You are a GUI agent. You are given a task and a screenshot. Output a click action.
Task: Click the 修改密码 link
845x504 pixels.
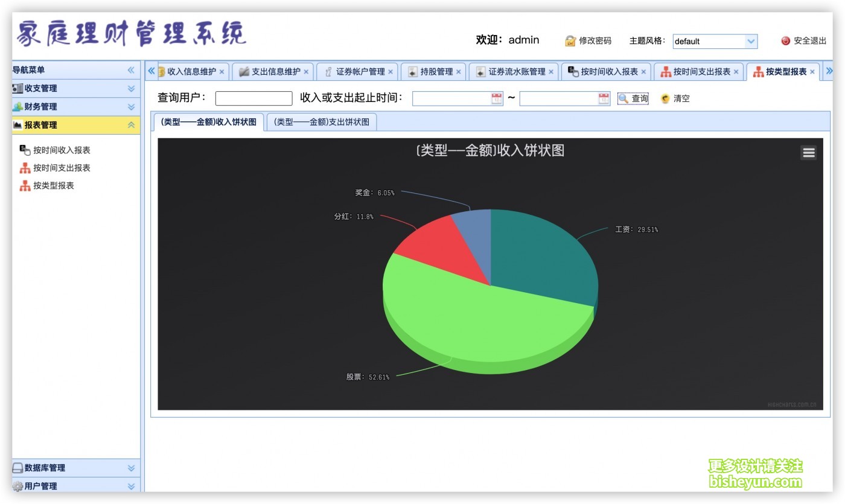588,41
